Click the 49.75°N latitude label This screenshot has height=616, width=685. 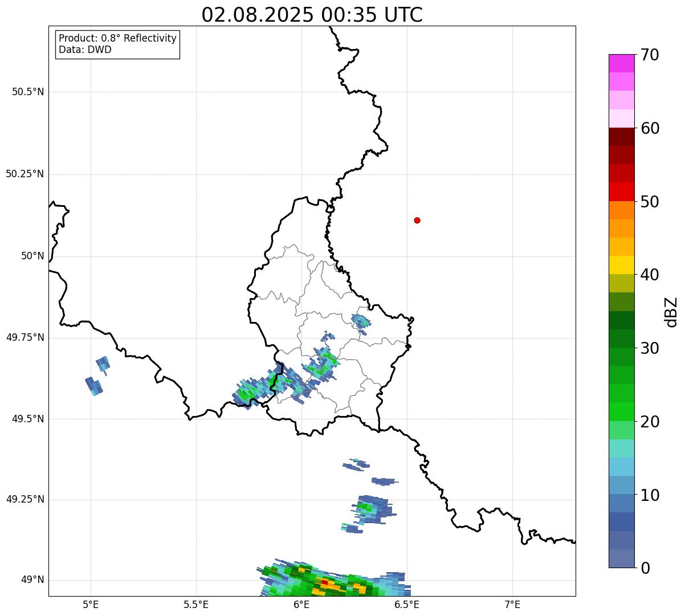click(x=25, y=337)
